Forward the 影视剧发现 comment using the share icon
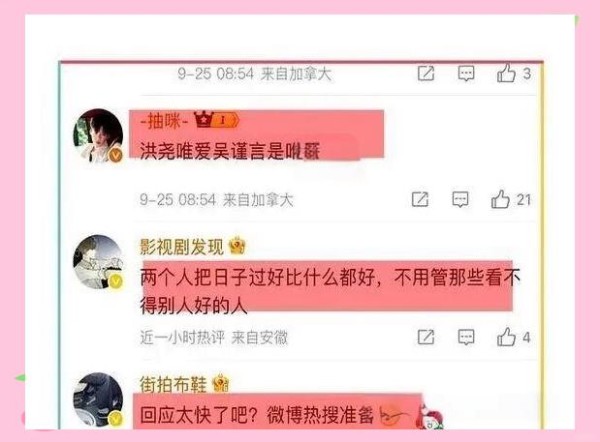Image resolution: width=600 pixels, height=442 pixels. [x=426, y=337]
